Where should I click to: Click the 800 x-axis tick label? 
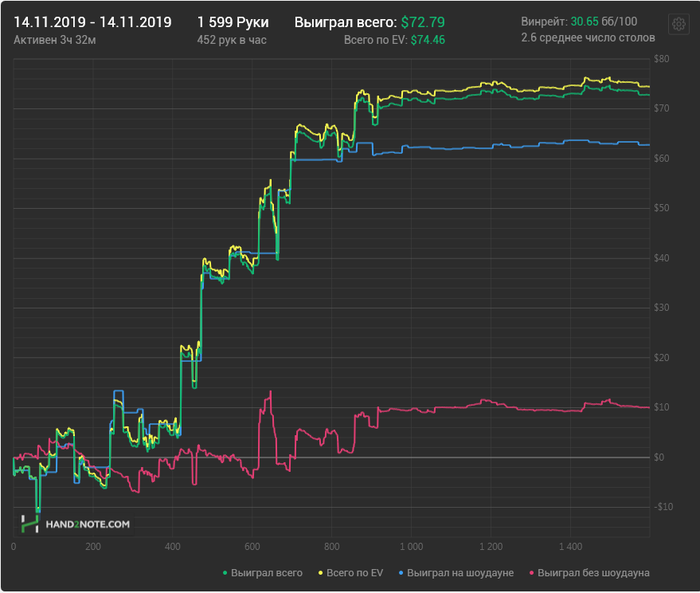[x=332, y=547]
